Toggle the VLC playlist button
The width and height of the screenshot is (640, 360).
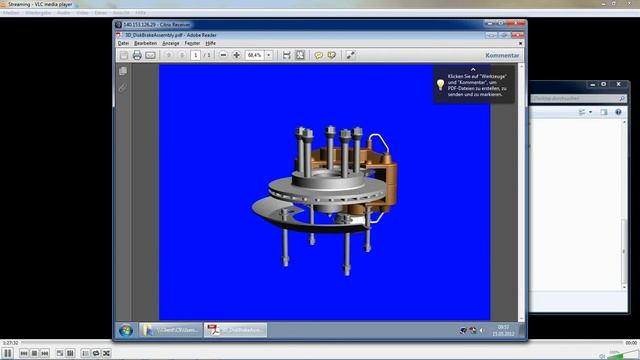pos(85,353)
